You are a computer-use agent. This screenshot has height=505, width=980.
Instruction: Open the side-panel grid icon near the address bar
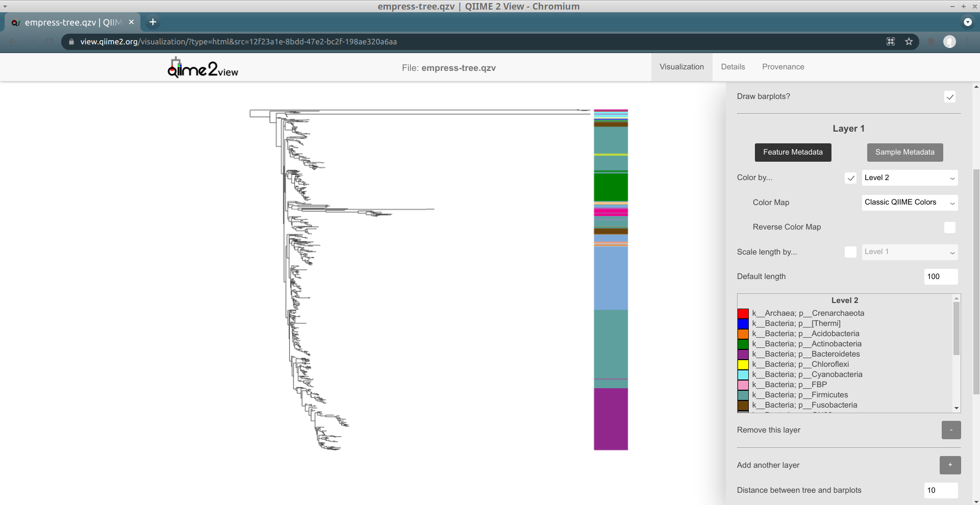pyautogui.click(x=890, y=41)
